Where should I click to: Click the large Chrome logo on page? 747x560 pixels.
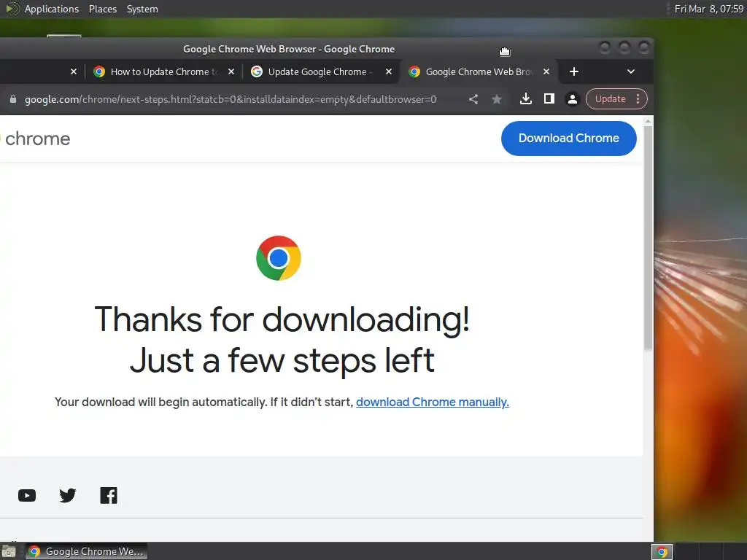pos(278,258)
